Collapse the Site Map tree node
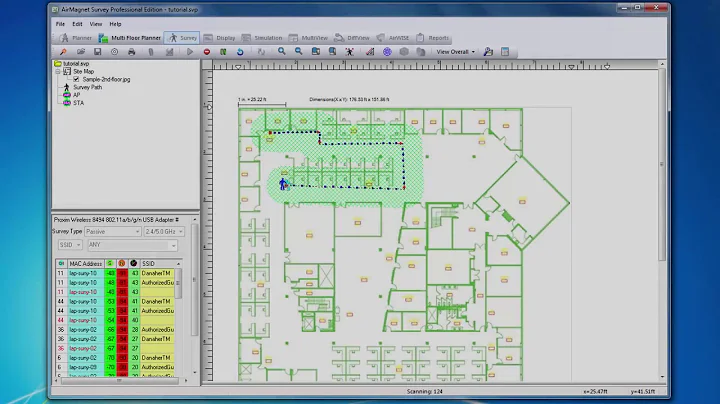The height and width of the screenshot is (404, 720). 58,72
